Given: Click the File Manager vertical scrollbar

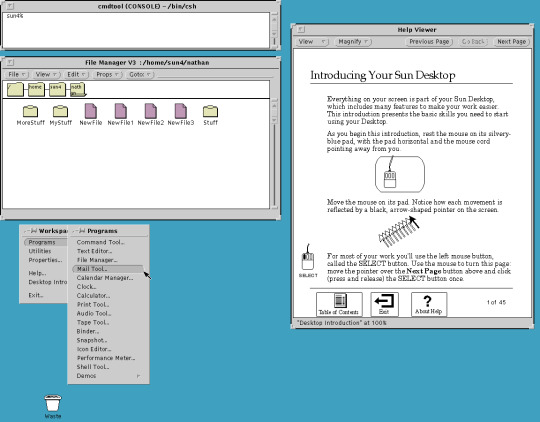Looking at the screenshot, I should click(x=274, y=153).
